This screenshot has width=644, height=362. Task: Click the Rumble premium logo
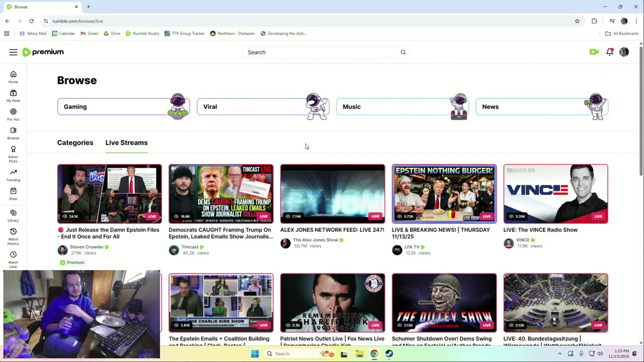point(43,52)
